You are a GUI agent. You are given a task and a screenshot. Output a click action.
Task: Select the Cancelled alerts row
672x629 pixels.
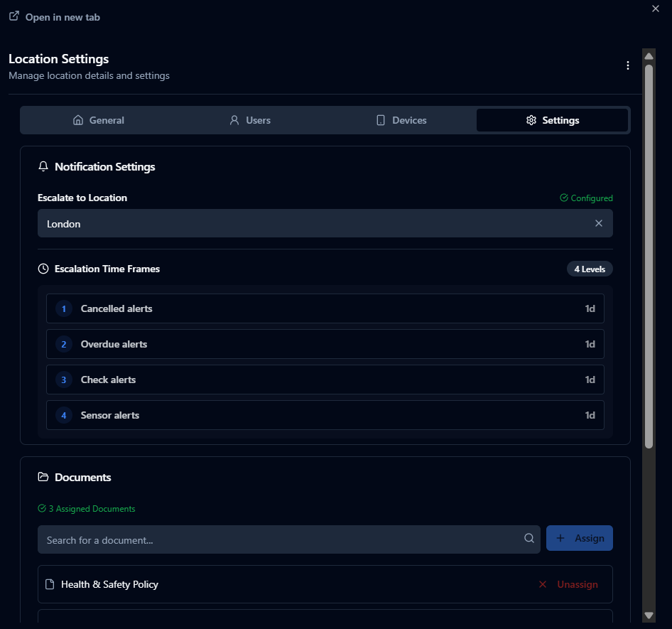[x=325, y=308]
